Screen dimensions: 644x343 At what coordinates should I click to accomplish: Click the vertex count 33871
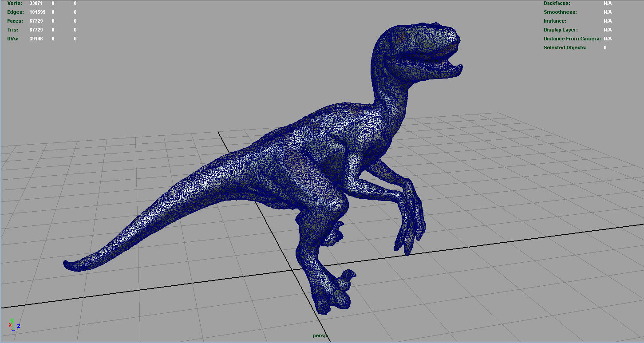click(x=36, y=3)
